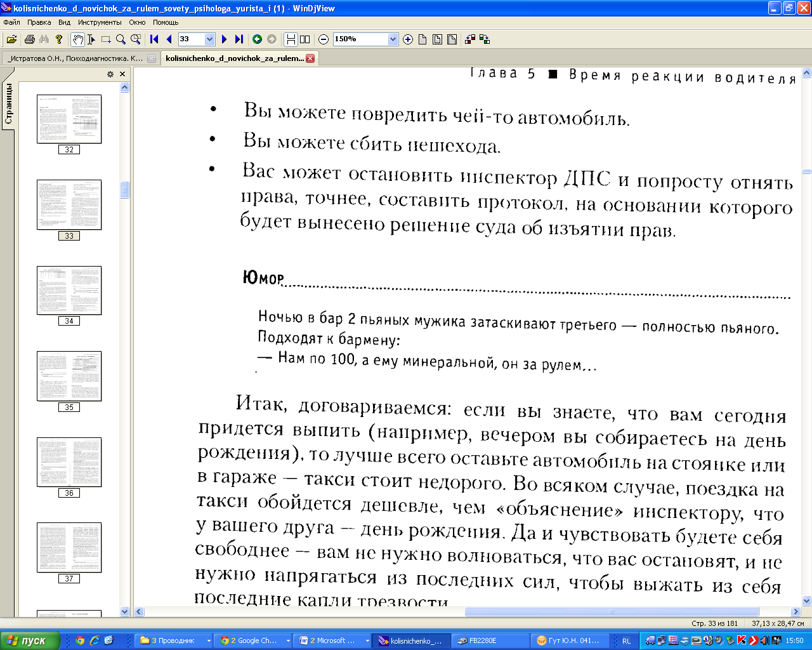Click the zoom in plus icon
This screenshot has height=650, width=812.
click(408, 39)
